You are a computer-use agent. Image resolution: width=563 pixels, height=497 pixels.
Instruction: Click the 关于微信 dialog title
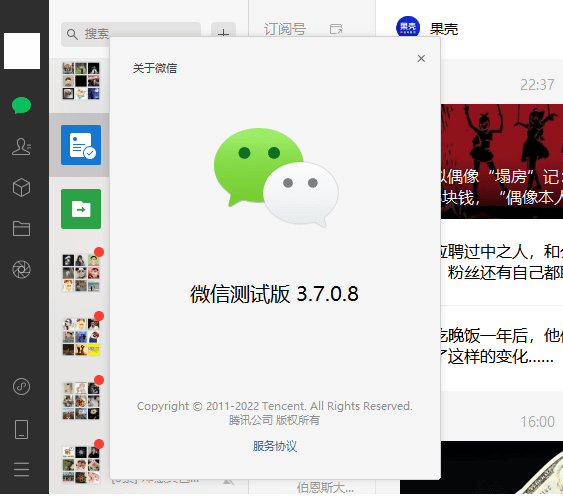[155, 68]
